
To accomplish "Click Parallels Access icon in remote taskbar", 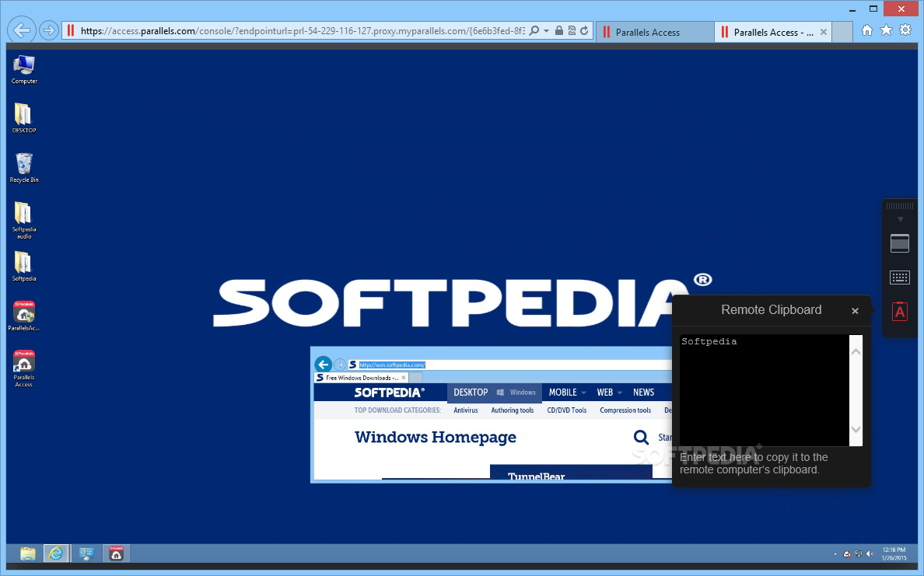I will point(116,553).
